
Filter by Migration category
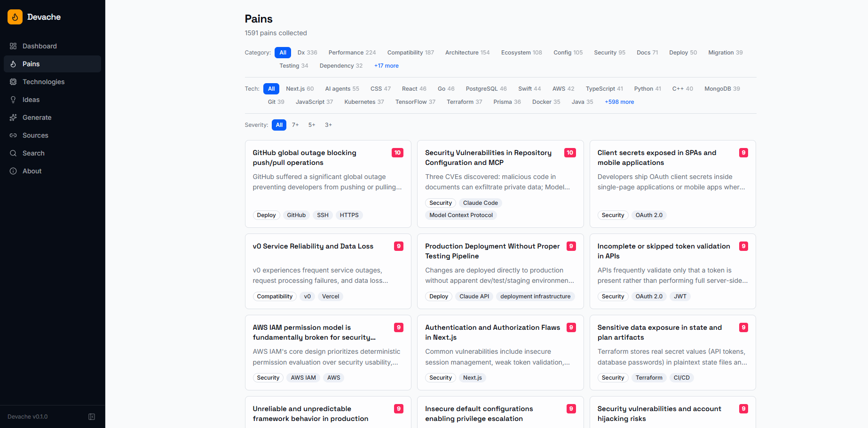click(726, 53)
